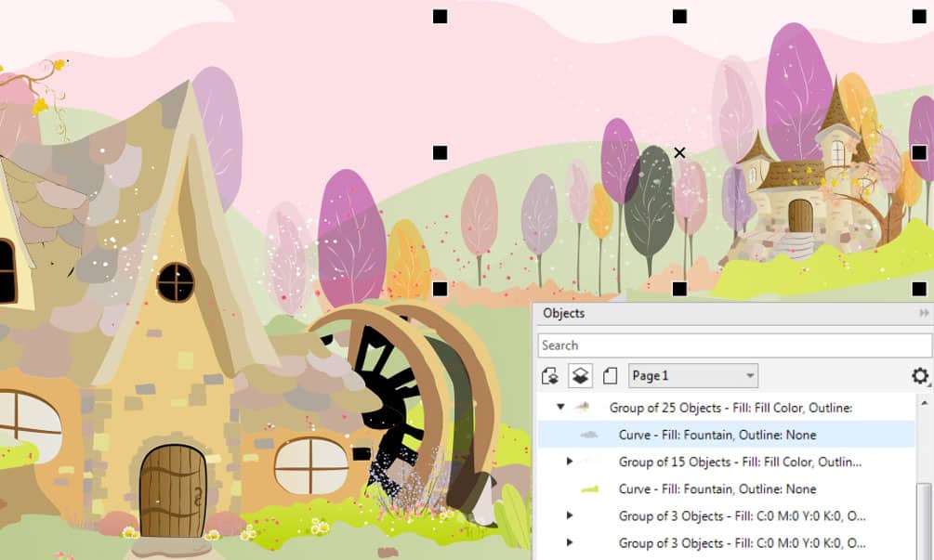Click the bottom-right selection handle
Screen dimensions: 934x560
[x=919, y=289]
